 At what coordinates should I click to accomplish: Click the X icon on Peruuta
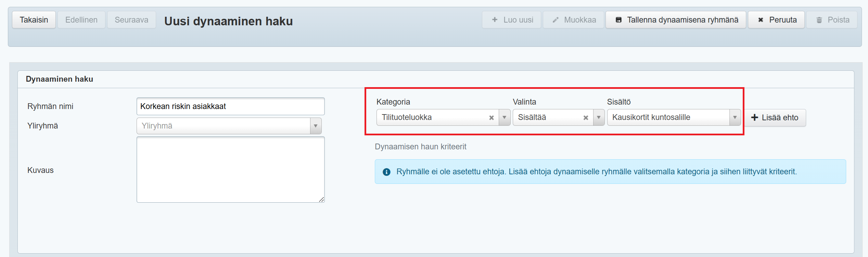point(761,20)
